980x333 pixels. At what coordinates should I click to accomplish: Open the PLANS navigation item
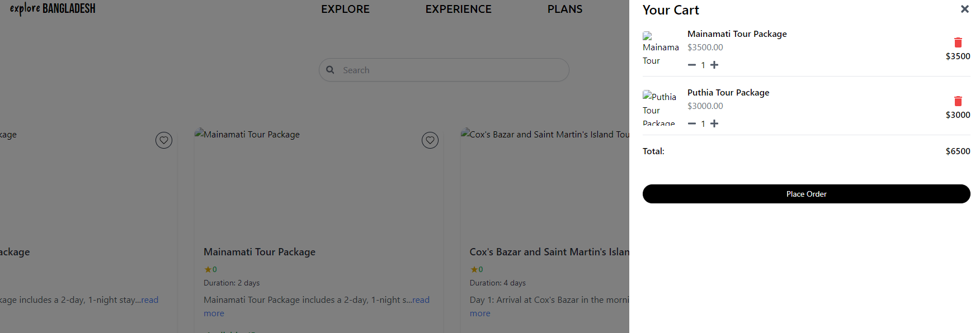(564, 9)
